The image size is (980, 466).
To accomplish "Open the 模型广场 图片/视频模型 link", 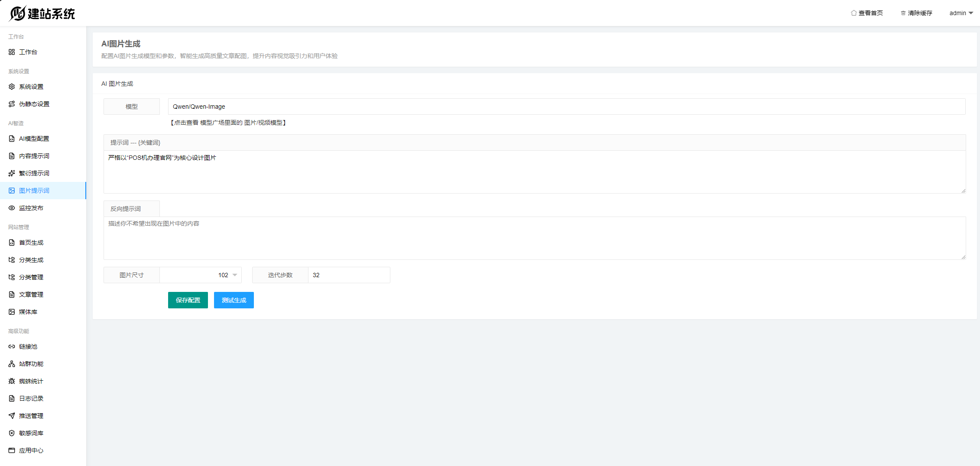I will tap(228, 123).
